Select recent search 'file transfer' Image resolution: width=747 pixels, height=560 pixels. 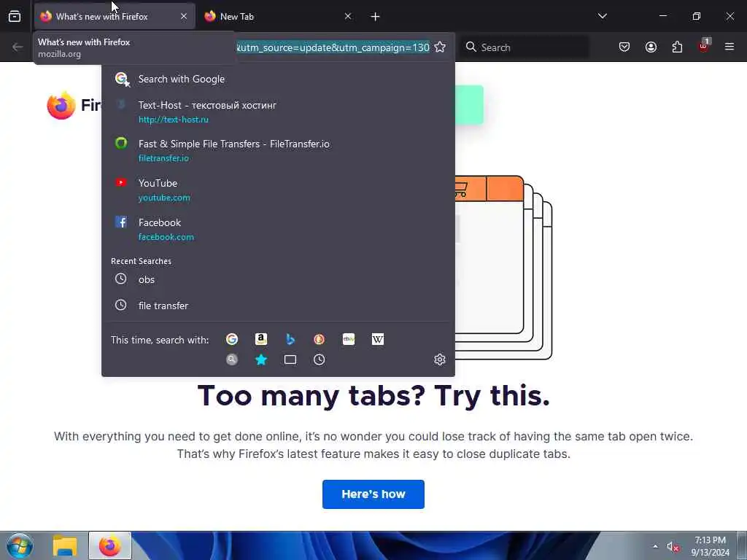(x=278, y=306)
